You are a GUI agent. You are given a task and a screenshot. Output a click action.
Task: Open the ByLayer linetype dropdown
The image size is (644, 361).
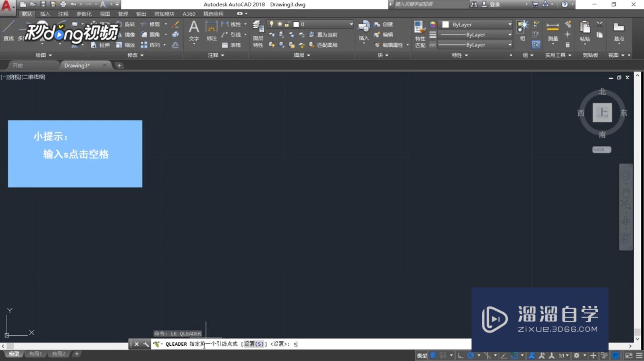tap(475, 45)
